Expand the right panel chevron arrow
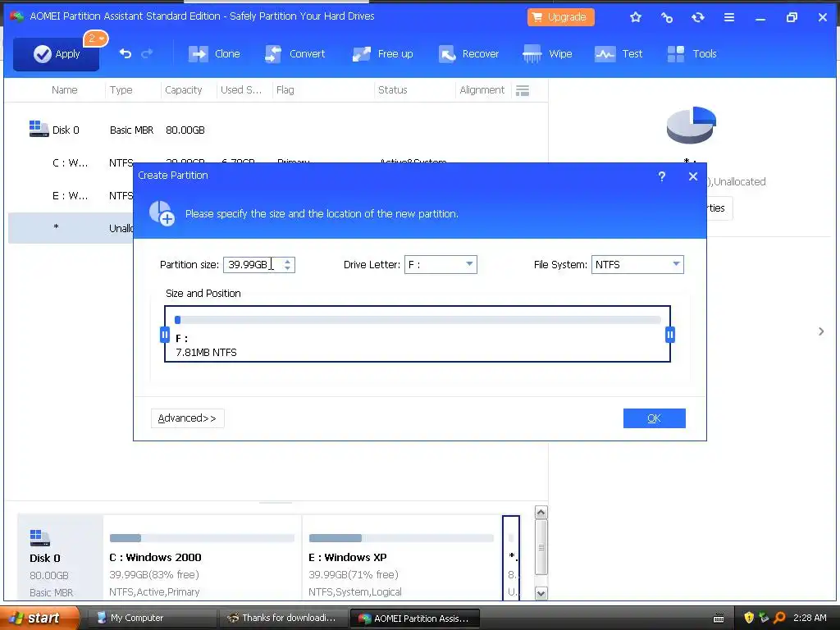The width and height of the screenshot is (840, 630). (x=821, y=331)
